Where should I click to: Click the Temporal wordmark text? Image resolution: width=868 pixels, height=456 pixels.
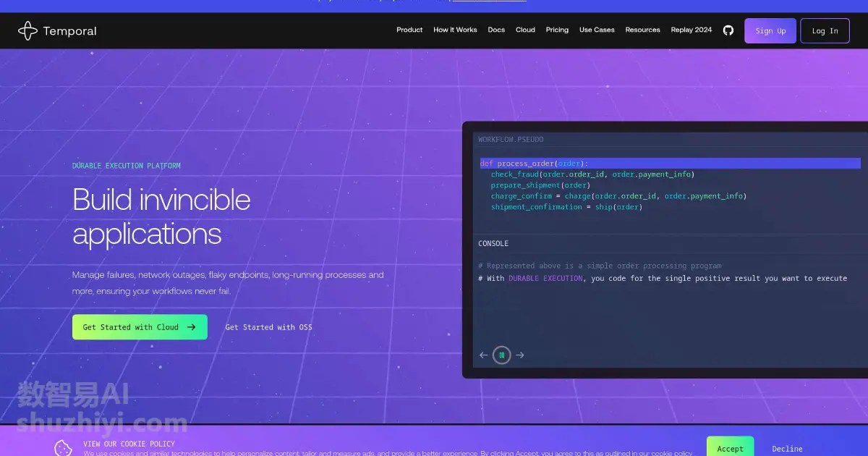69,31
